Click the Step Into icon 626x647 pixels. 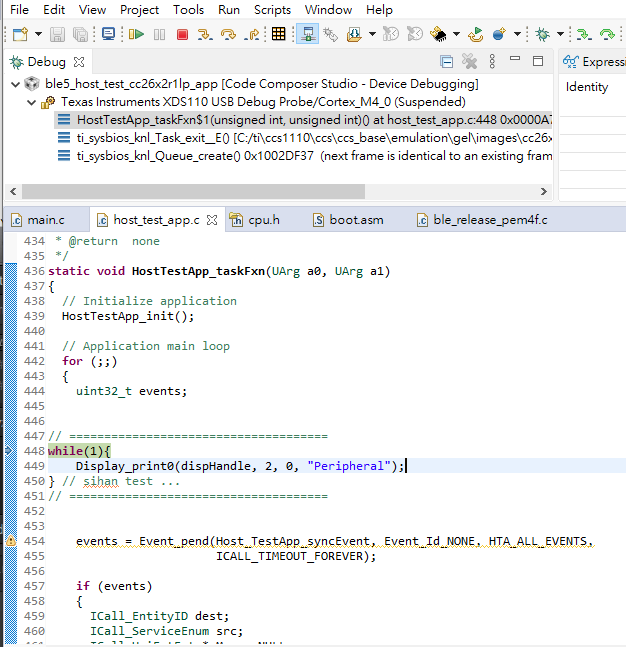(205, 34)
